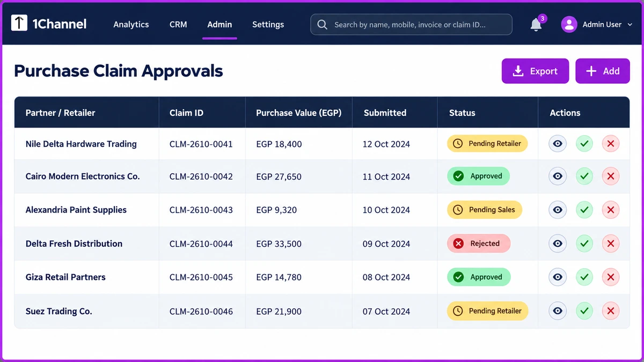Image resolution: width=644 pixels, height=362 pixels.
Task: Click the Approved badge for CLM-2610-0042
Action: (x=478, y=176)
